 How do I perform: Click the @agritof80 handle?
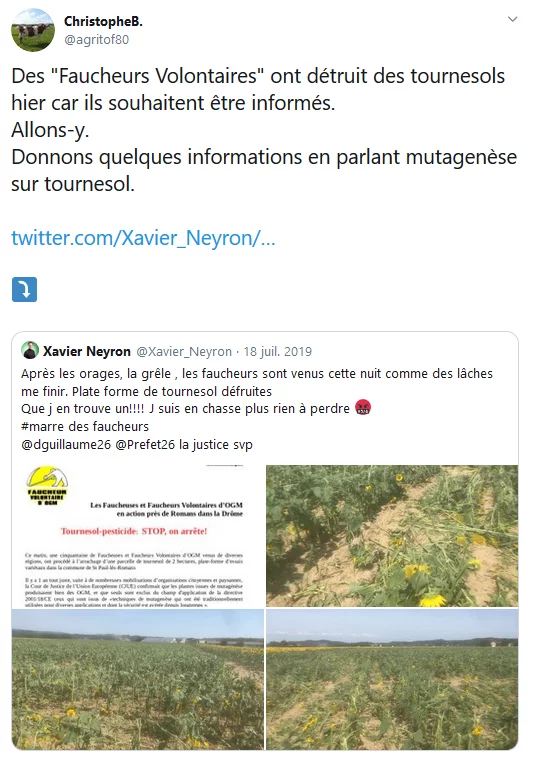pos(96,39)
